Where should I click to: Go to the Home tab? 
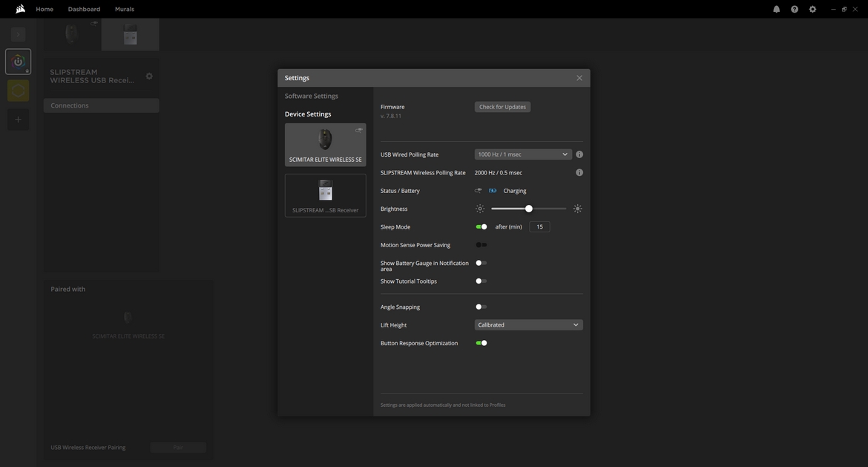click(x=45, y=10)
